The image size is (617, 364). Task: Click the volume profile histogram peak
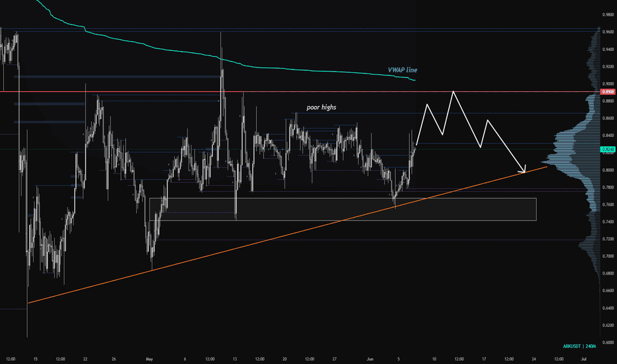click(x=551, y=161)
